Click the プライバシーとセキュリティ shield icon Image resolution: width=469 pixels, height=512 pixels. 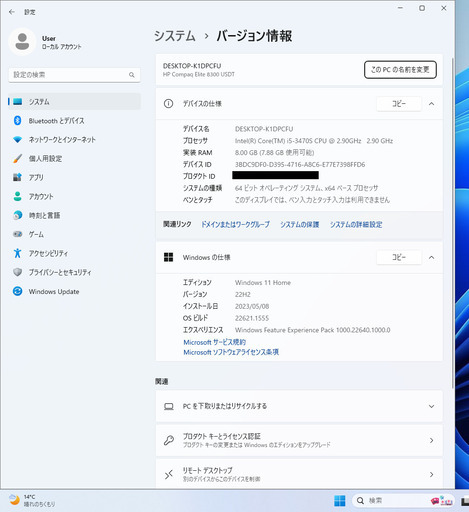pyautogui.click(x=17, y=272)
